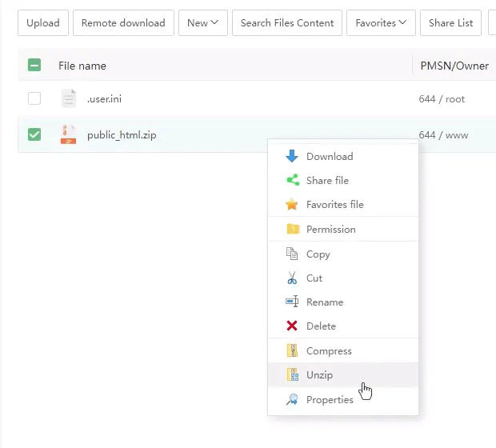This screenshot has width=496, height=448.
Task: Click the star Favorites file icon
Action: (292, 204)
